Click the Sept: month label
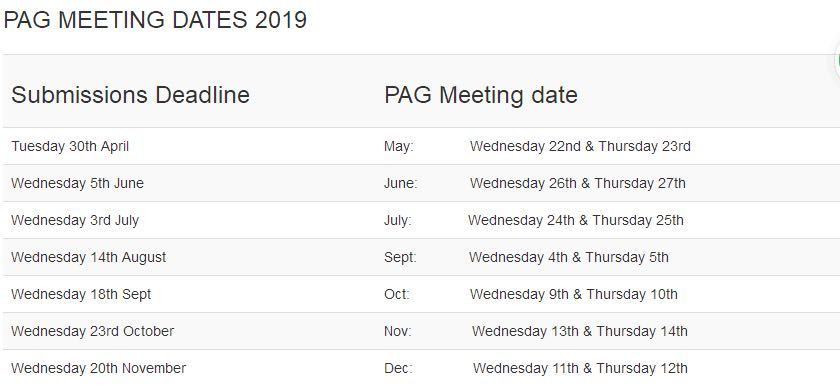 [400, 257]
